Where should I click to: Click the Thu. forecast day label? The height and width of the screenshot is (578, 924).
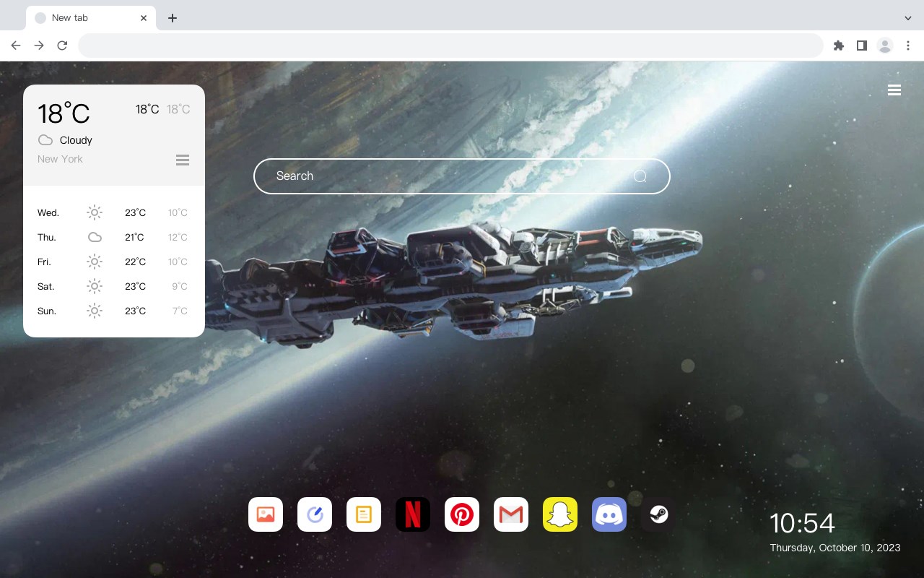(47, 237)
